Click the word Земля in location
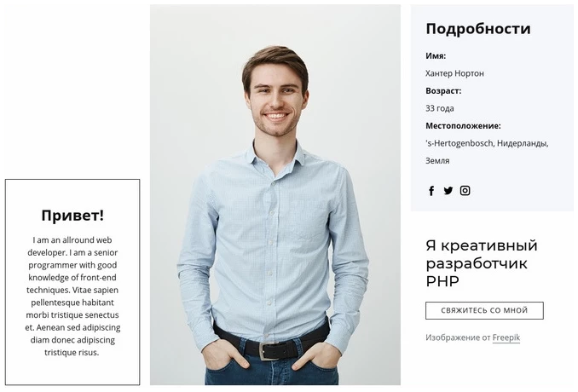 point(437,161)
